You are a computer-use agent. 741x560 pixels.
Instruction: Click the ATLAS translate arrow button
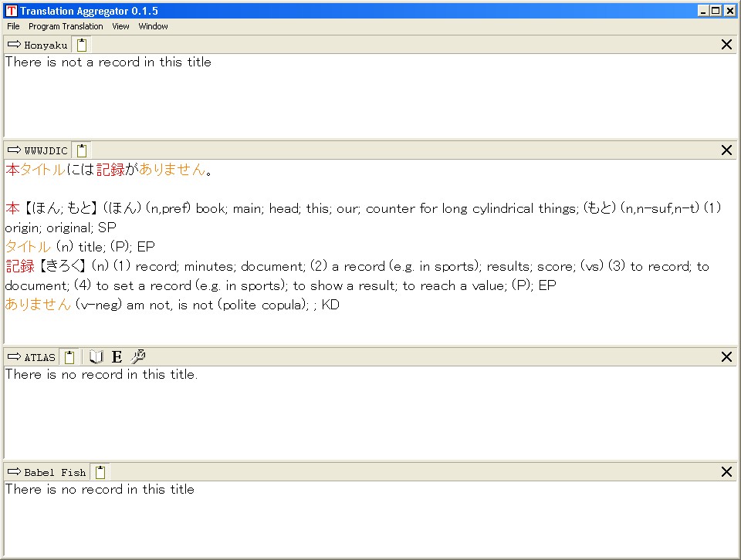[14, 357]
